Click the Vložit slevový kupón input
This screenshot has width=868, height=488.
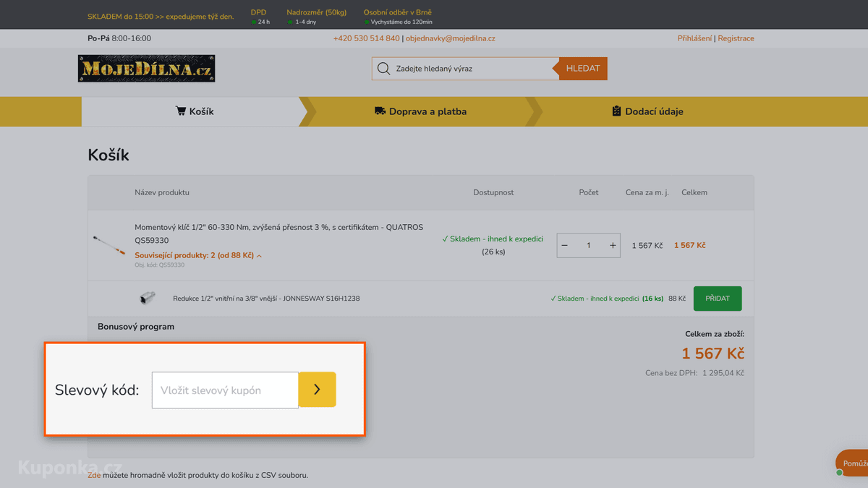tap(225, 390)
